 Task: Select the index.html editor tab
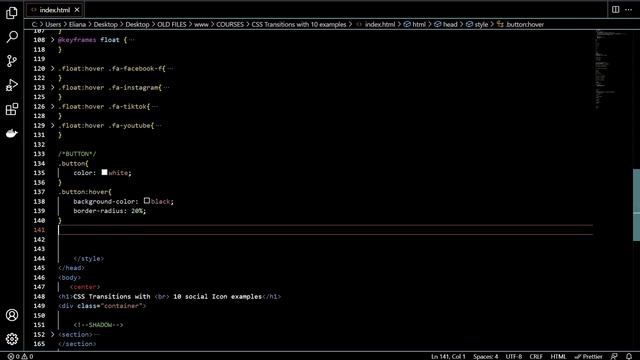pyautogui.click(x=55, y=10)
